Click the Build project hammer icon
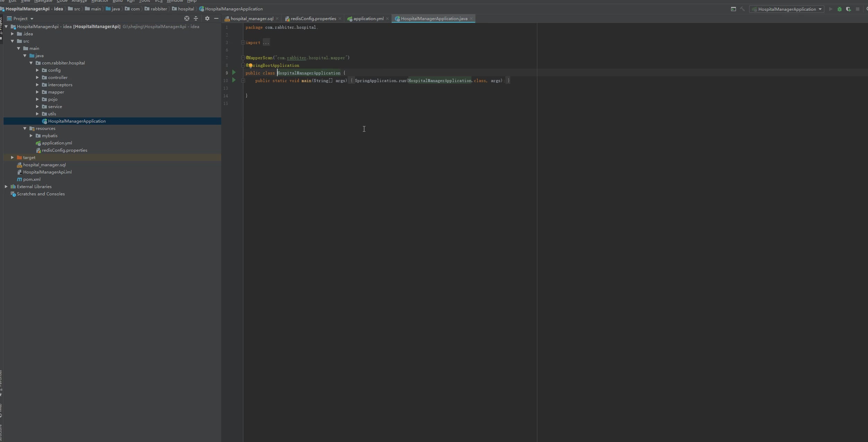868x442 pixels. click(742, 9)
